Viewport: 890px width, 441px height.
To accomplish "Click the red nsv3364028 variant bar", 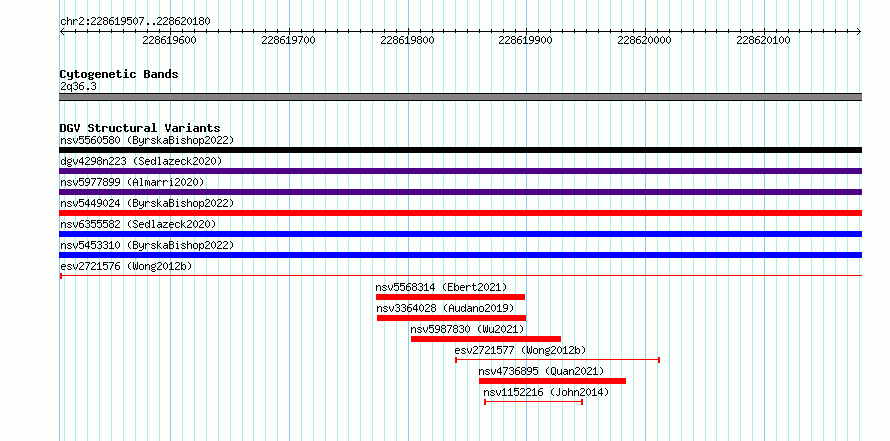I will coord(451,318).
